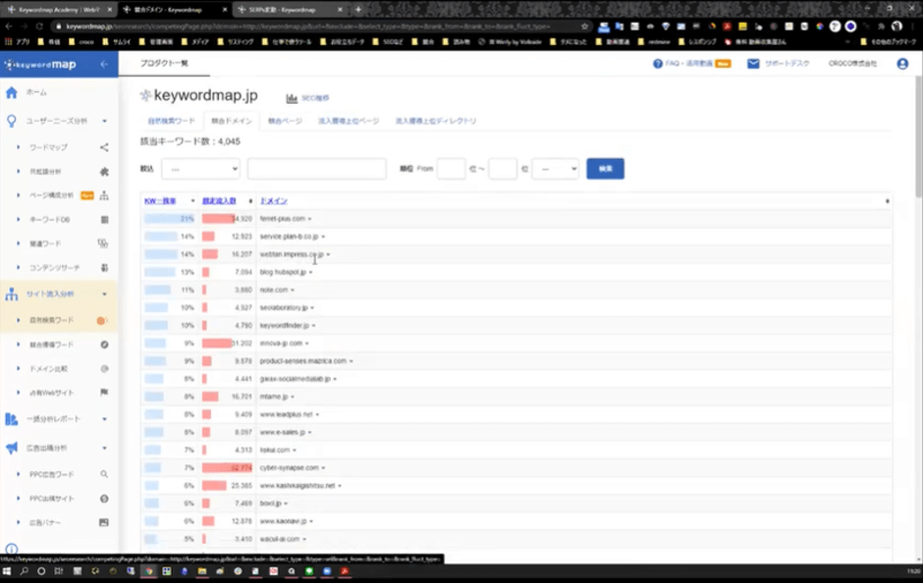
Task: Select the 競合ドメイン tab
Action: pyautogui.click(x=232, y=121)
